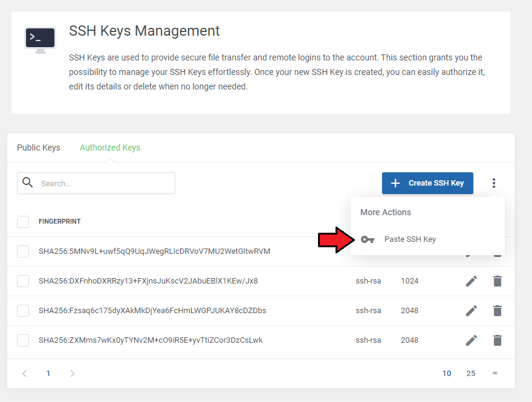
Task: Delete key SHA256:ZXMms7wKx0 with the trash icon
Action: point(498,340)
